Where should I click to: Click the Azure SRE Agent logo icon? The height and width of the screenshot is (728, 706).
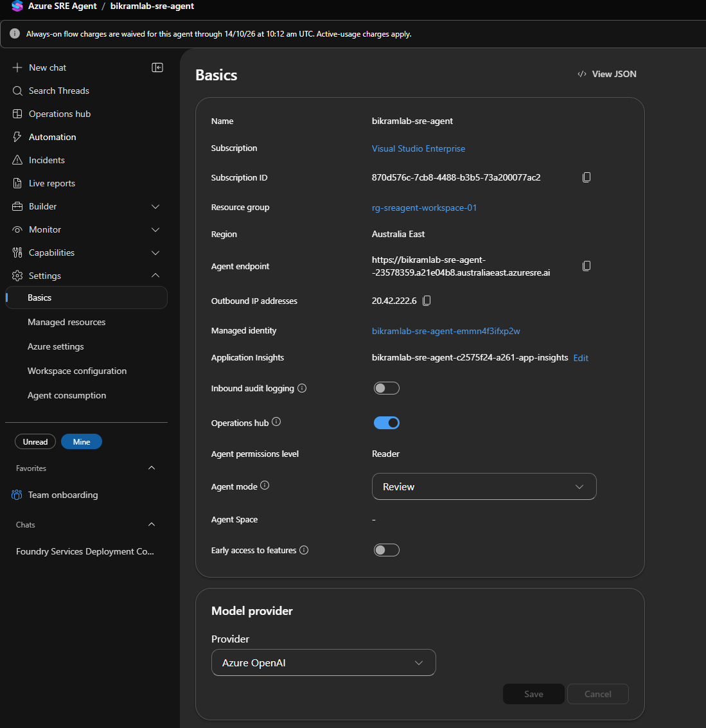coord(17,6)
